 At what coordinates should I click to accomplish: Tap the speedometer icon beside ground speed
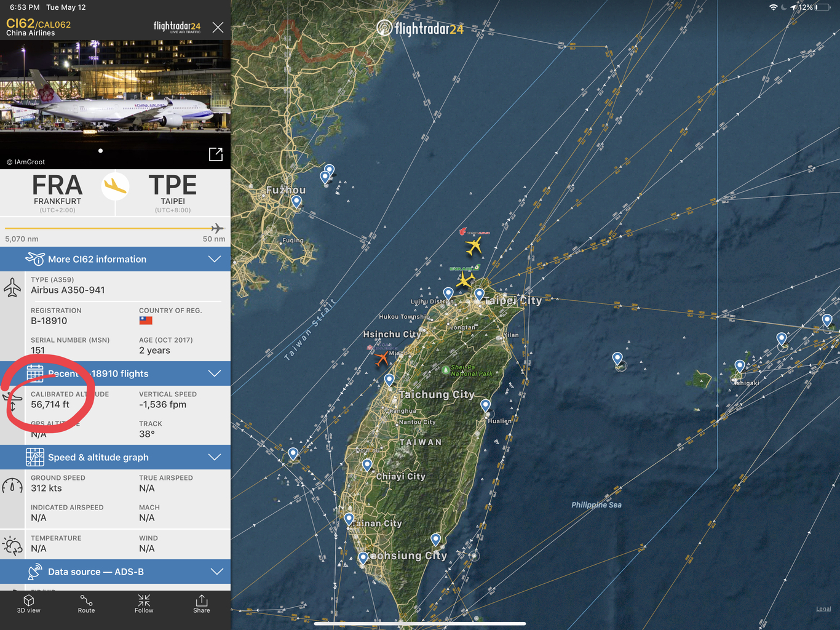click(12, 486)
